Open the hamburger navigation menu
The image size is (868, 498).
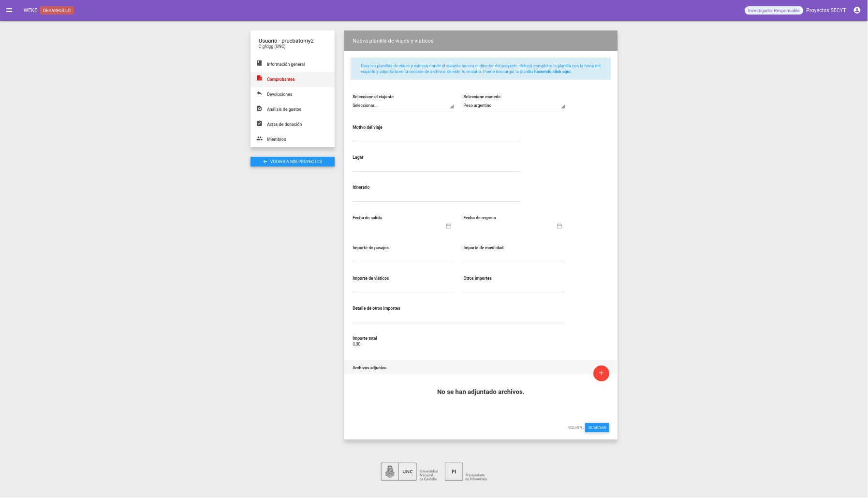click(x=9, y=10)
